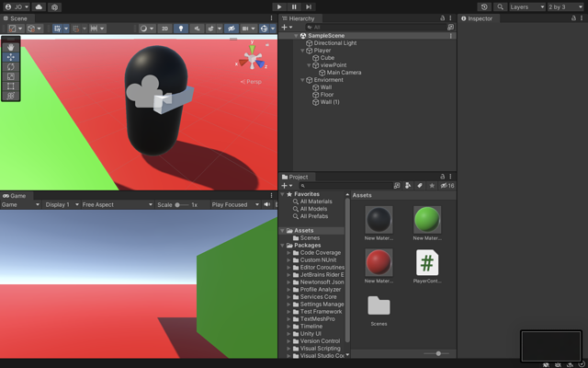Click the Play button to start game

pos(279,6)
